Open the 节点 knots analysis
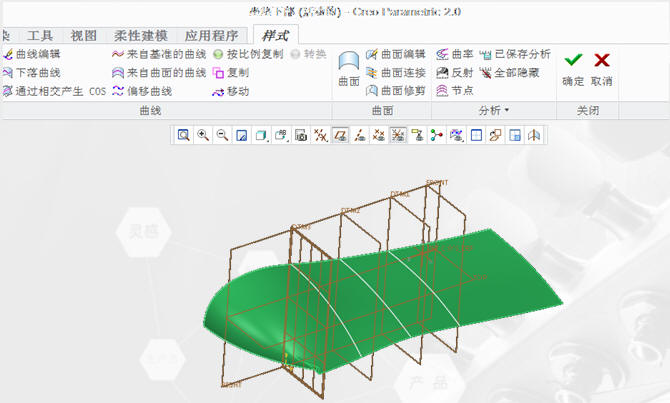Screen dimensions: 670x403 click(x=455, y=91)
